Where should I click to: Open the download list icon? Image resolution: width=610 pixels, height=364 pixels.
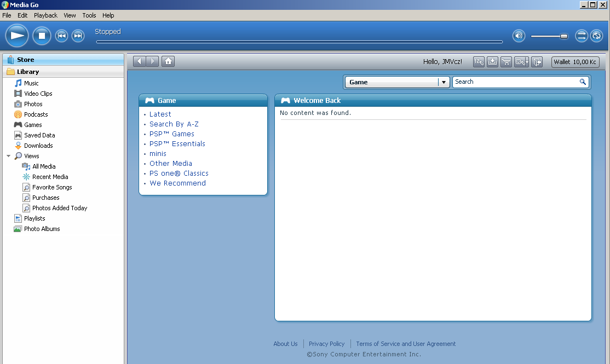click(x=492, y=62)
